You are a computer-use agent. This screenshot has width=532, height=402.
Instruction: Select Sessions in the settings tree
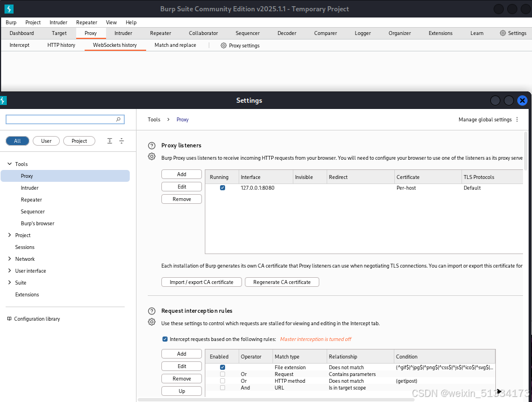pyautogui.click(x=25, y=247)
